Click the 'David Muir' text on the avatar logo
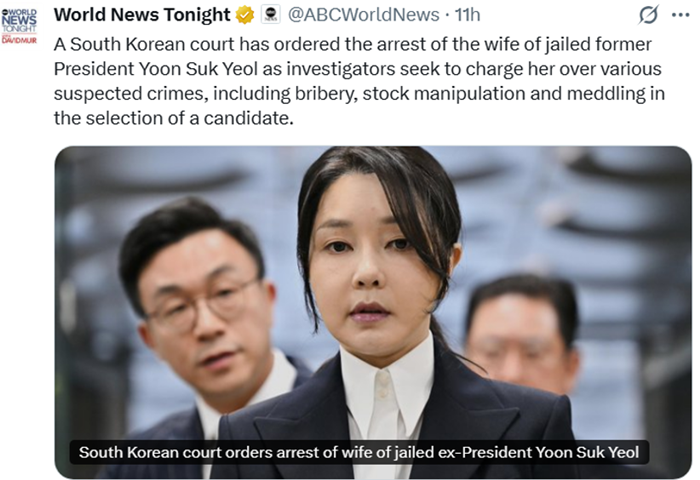 (x=19, y=40)
